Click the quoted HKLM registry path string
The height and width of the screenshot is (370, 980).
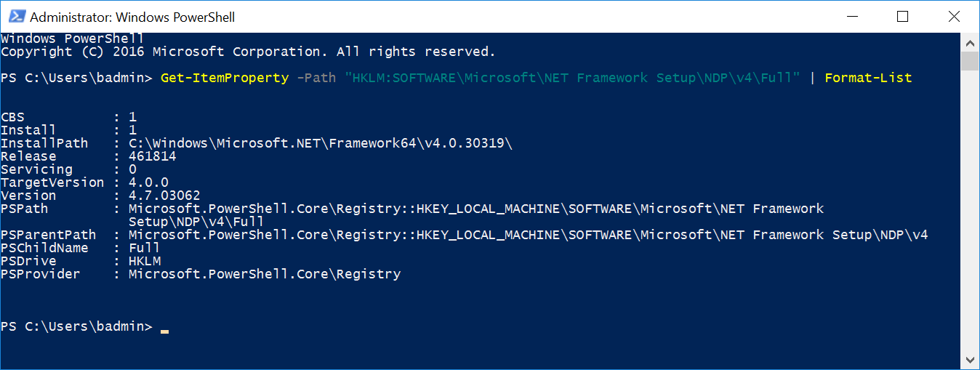572,78
